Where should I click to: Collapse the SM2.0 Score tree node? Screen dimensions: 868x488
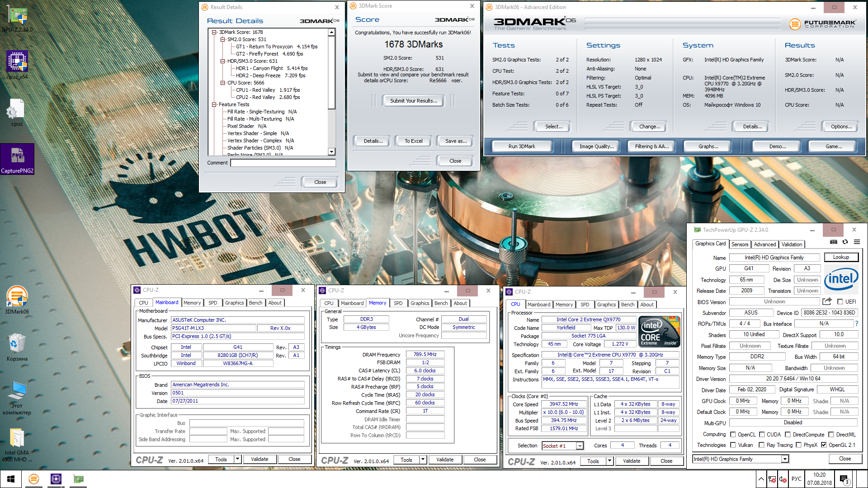(222, 39)
